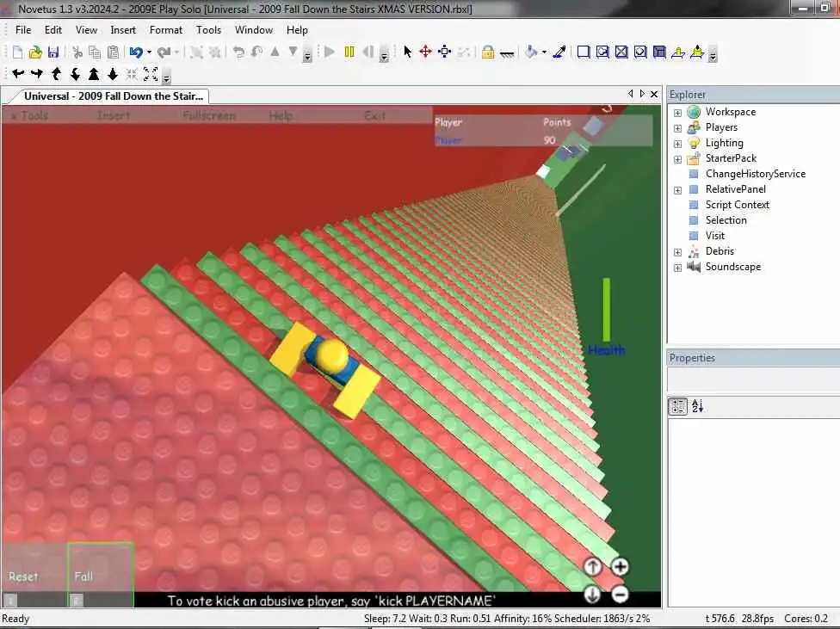
Task: Click the in-game camera tilt up arrow button
Action: [592, 567]
